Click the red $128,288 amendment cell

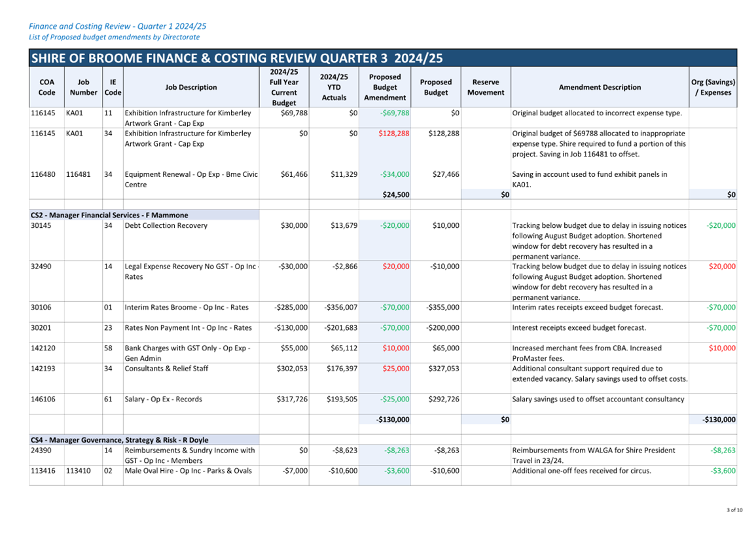coord(394,134)
